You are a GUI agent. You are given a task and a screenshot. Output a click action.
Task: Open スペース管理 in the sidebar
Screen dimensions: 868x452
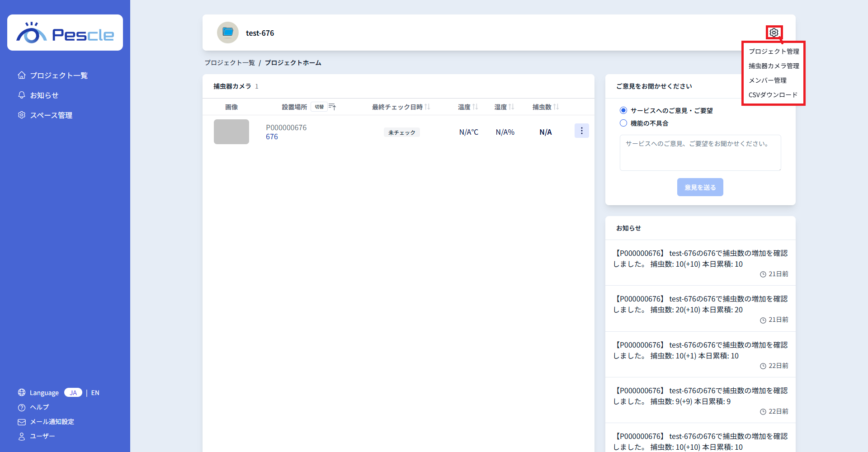pos(51,115)
